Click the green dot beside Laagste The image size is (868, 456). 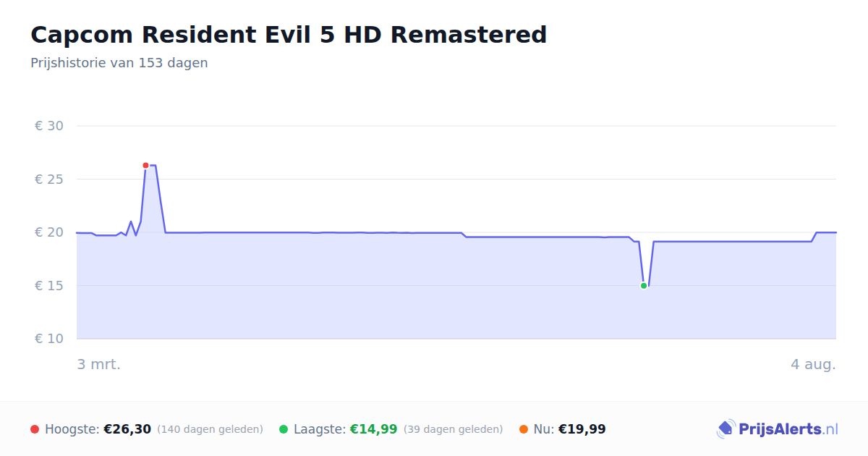coord(284,429)
